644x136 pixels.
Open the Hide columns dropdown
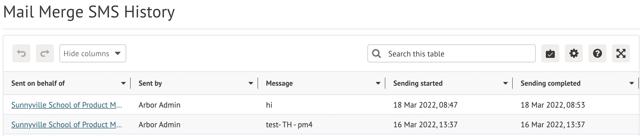point(93,53)
